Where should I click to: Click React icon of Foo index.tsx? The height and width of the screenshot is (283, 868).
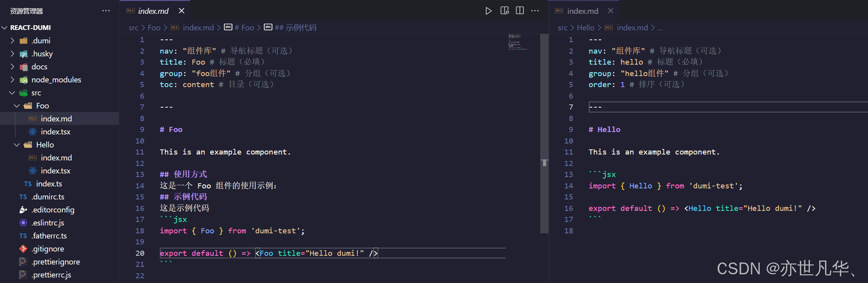[33, 132]
